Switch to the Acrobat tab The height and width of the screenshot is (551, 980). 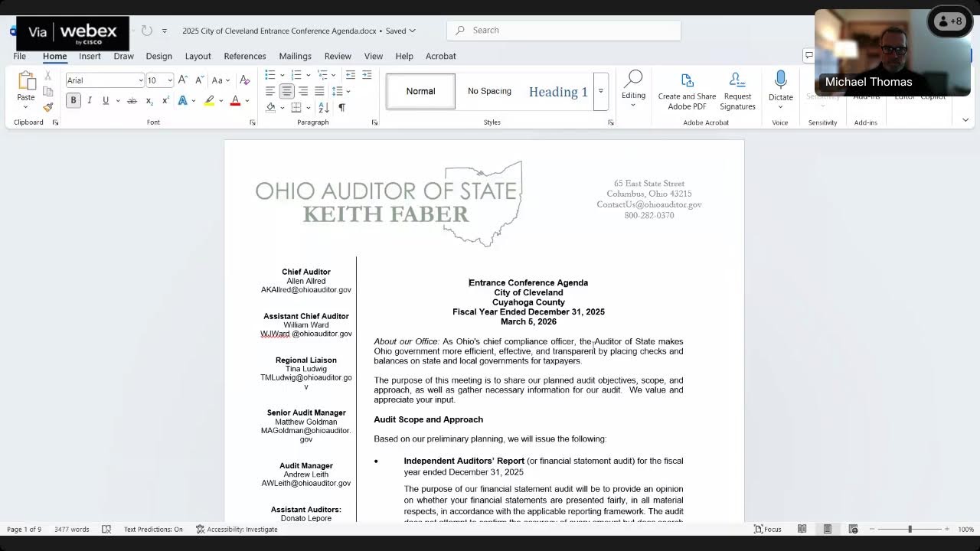440,56
